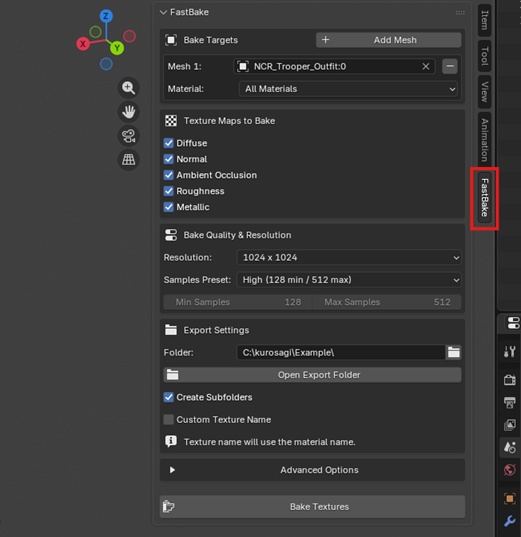
Task: Switch perspective/orthographic grid icon
Action: (128, 159)
